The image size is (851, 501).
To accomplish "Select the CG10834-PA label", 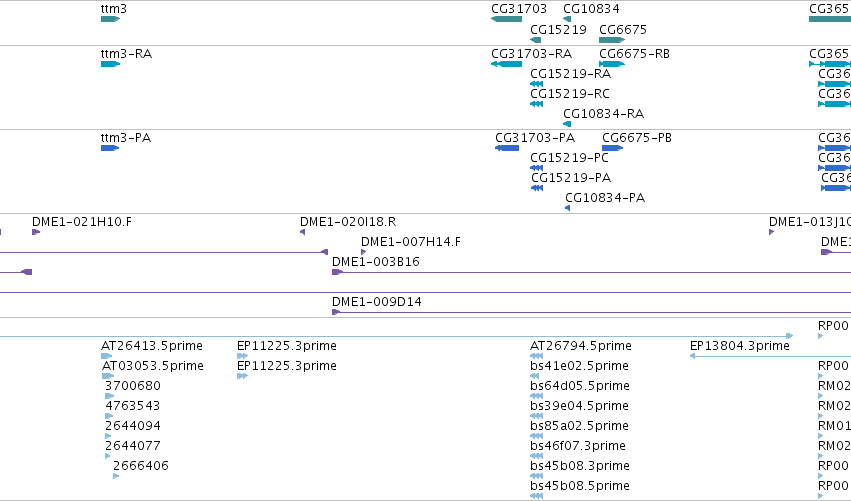I will click(605, 198).
